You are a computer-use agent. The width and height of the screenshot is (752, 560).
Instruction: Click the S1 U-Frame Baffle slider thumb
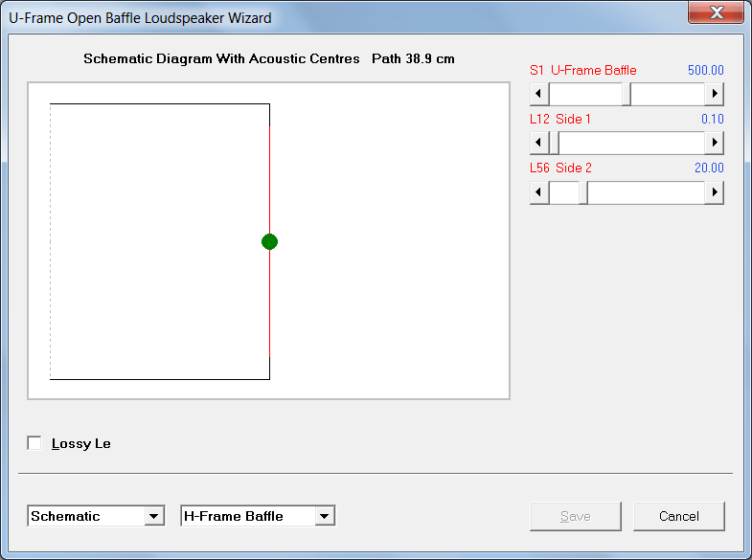pos(627,94)
